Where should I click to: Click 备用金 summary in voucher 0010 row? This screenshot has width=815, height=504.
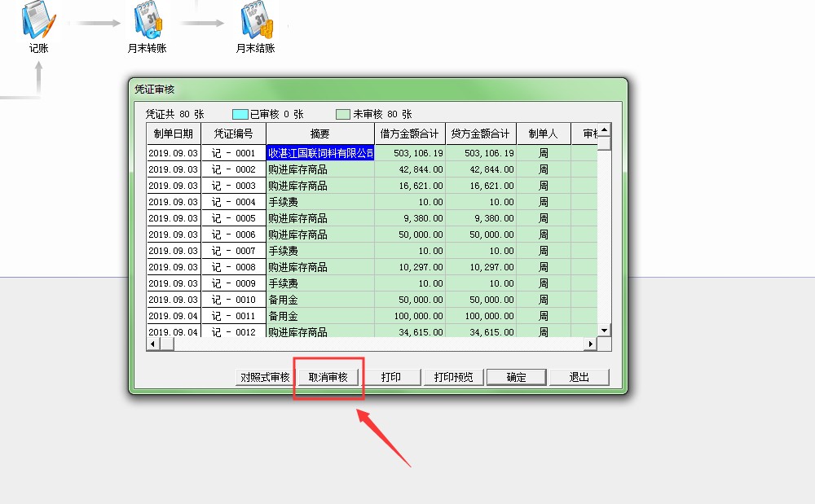point(320,300)
